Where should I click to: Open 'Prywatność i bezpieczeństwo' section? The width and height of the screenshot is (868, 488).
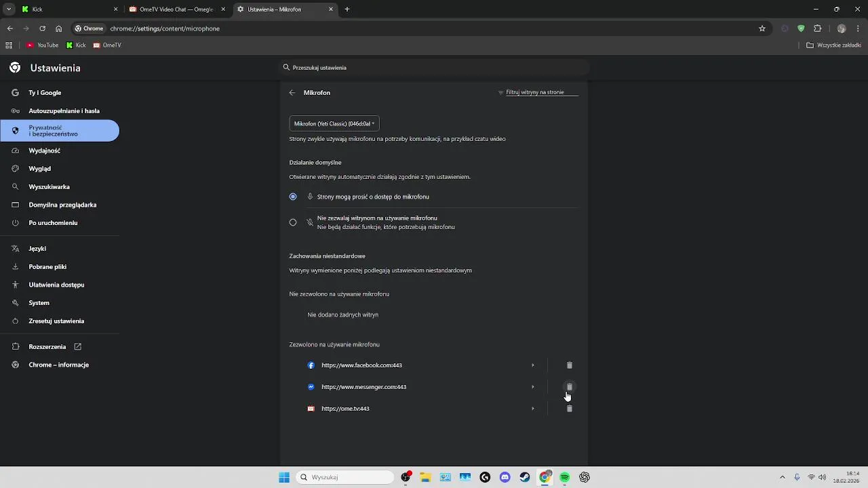tap(60, 131)
